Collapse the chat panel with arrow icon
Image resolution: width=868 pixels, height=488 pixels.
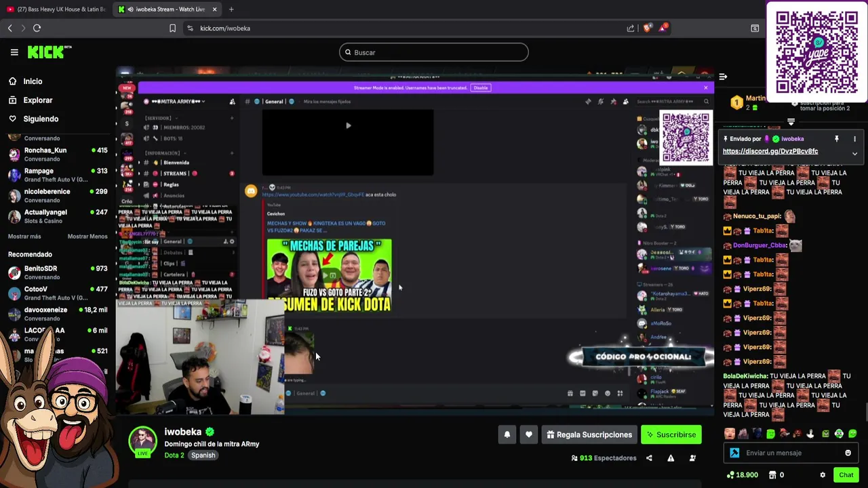[723, 77]
